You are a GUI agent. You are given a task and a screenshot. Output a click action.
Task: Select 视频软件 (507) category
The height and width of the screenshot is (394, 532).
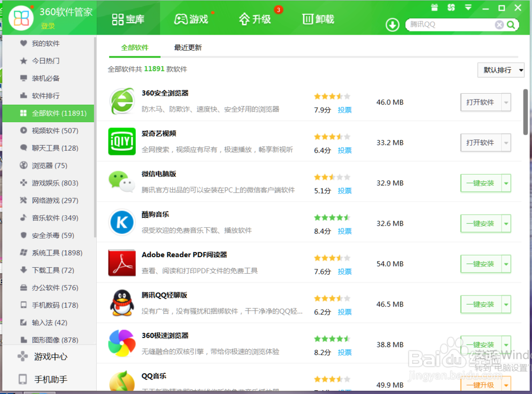(x=49, y=131)
